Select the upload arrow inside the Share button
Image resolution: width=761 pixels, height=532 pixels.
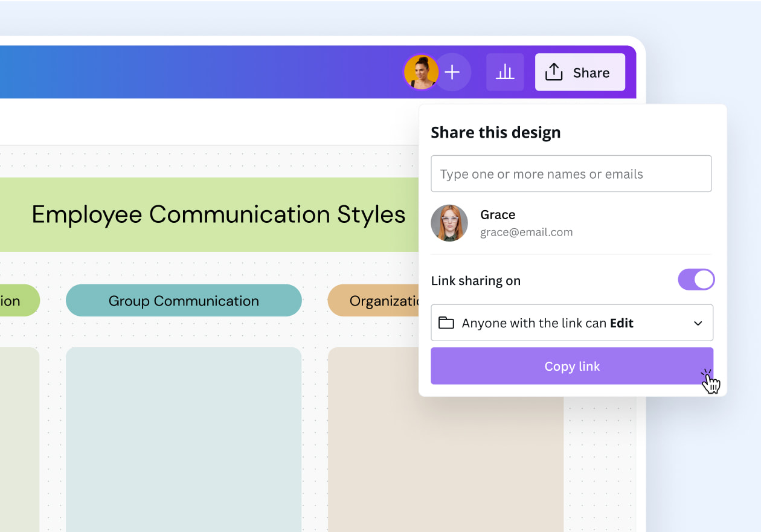click(x=554, y=71)
